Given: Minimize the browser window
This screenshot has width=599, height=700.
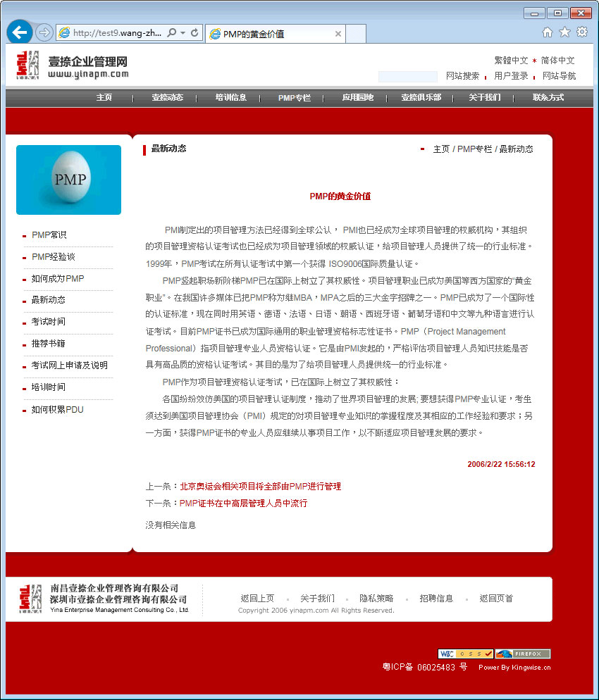Looking at the screenshot, I should point(534,13).
